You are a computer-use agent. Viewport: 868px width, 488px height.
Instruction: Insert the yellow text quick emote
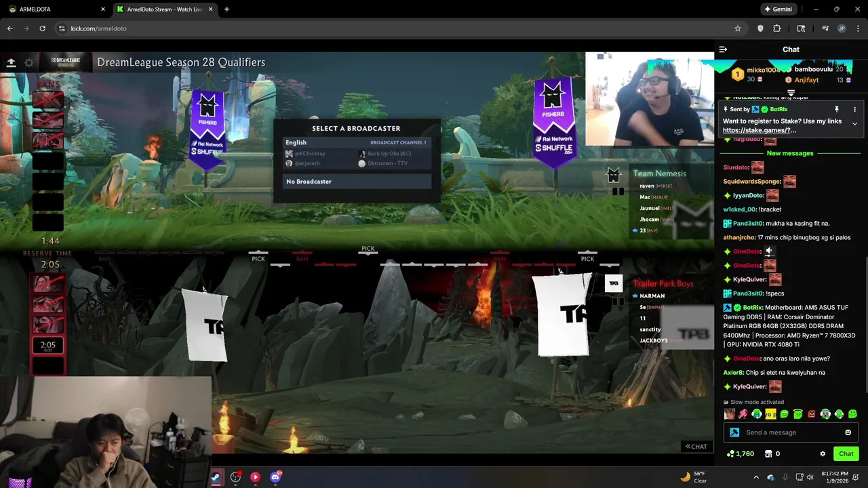tap(770, 414)
